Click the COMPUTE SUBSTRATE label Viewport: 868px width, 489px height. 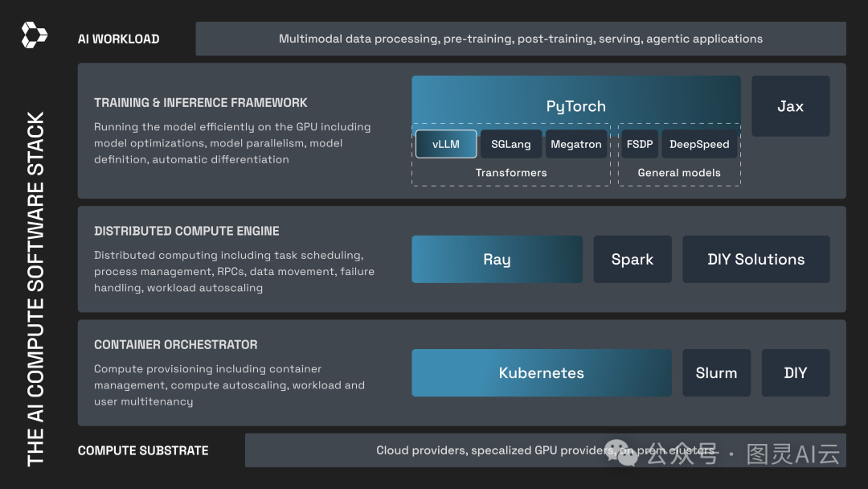pos(143,450)
